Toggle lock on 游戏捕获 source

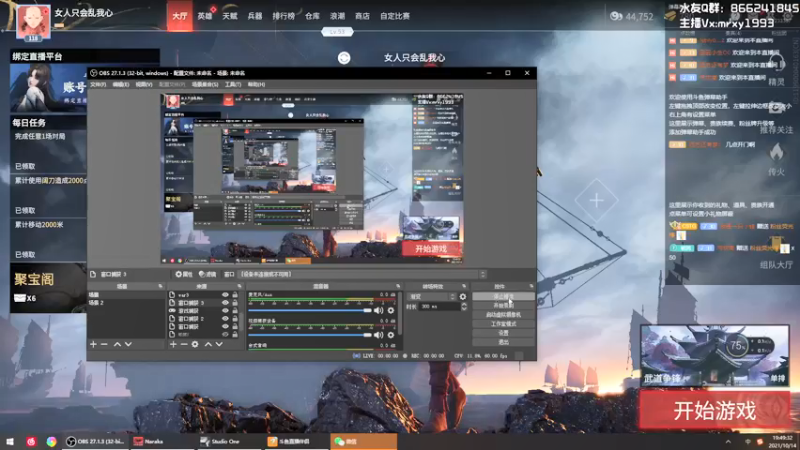click(235, 310)
